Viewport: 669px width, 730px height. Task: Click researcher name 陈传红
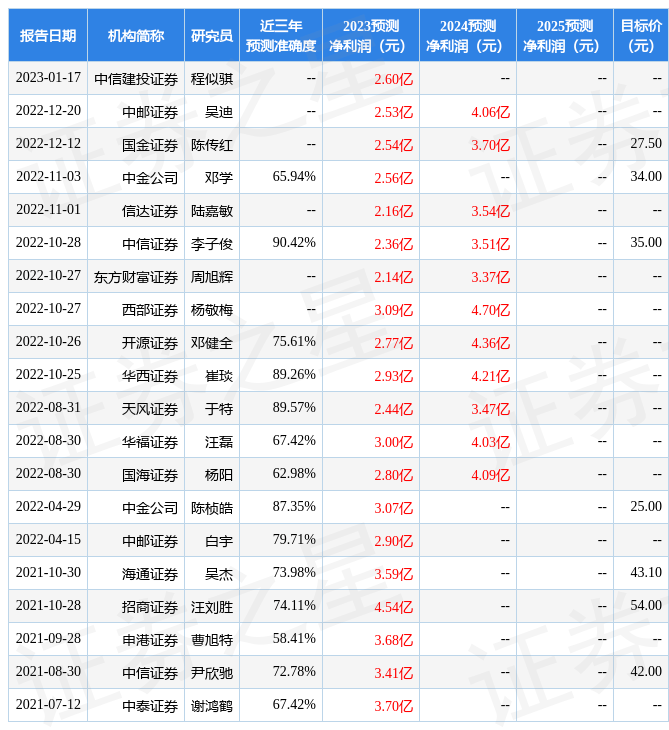[x=212, y=145]
